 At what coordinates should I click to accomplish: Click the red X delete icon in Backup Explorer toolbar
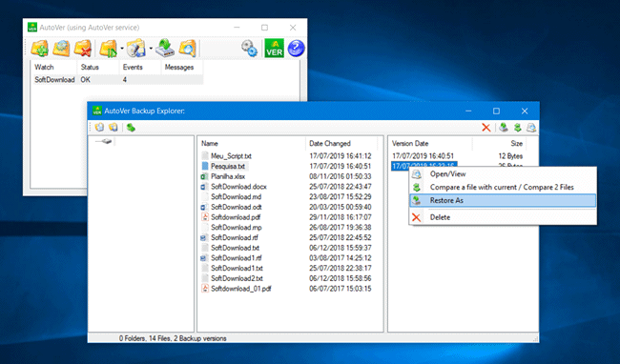486,128
